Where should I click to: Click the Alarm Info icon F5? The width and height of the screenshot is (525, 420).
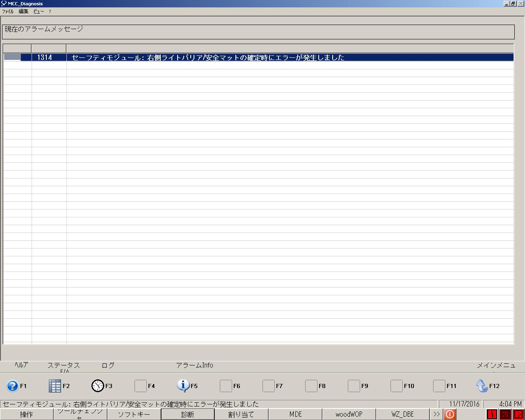click(x=183, y=386)
